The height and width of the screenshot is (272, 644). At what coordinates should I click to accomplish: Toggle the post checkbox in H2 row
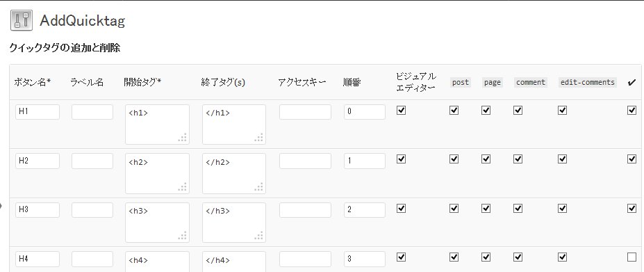coord(454,159)
